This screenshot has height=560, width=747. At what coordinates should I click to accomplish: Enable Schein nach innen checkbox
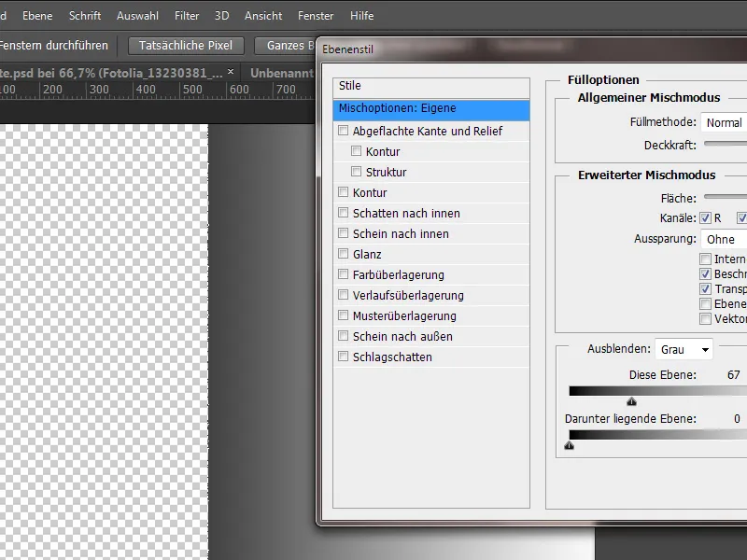[x=343, y=232]
